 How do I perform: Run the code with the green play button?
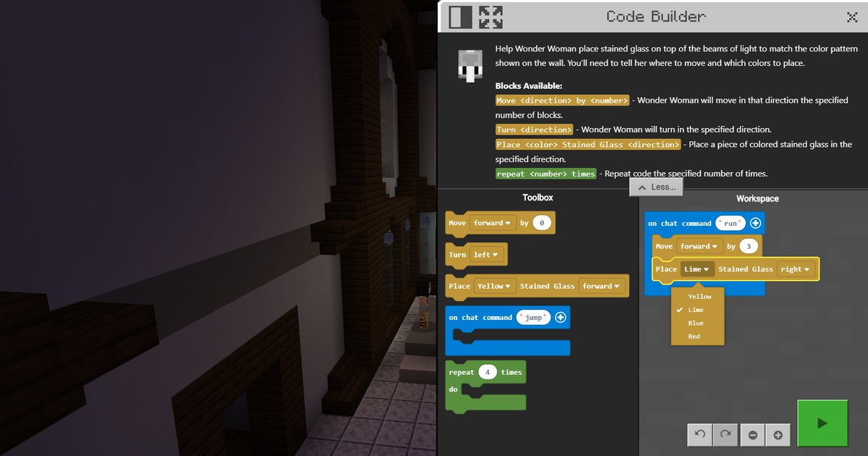822,424
